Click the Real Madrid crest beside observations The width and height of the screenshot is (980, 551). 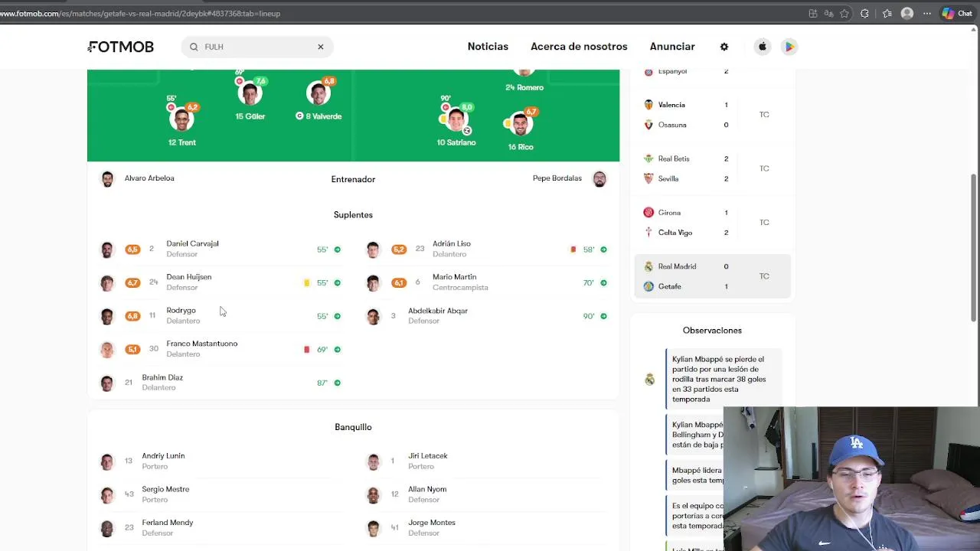[x=649, y=380]
